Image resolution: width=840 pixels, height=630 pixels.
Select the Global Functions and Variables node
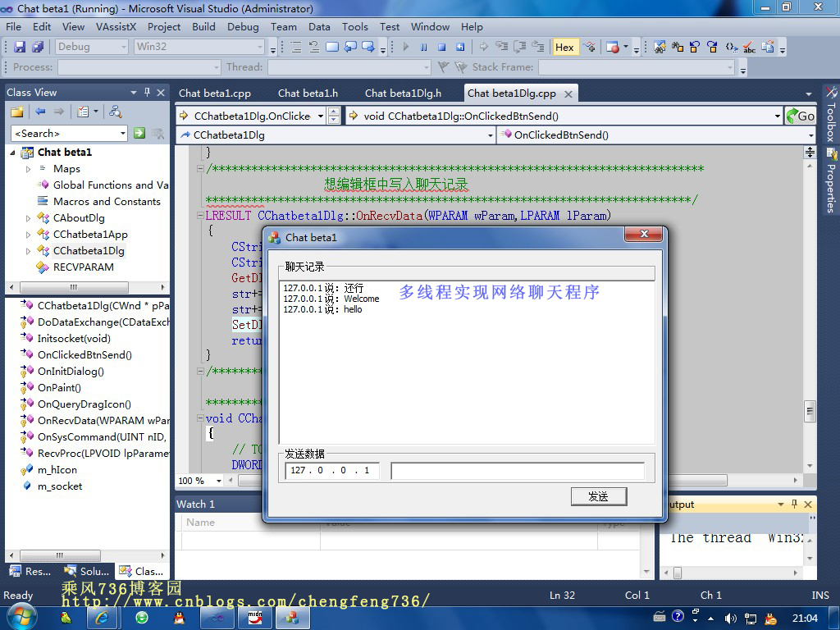pyautogui.click(x=111, y=185)
